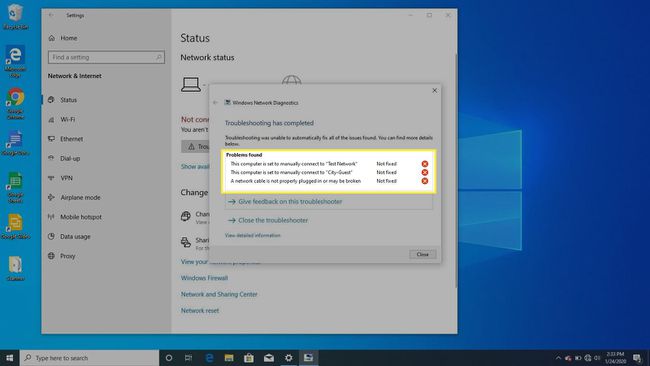Go to Wi-Fi settings page
The width and height of the screenshot is (650, 366).
point(68,119)
